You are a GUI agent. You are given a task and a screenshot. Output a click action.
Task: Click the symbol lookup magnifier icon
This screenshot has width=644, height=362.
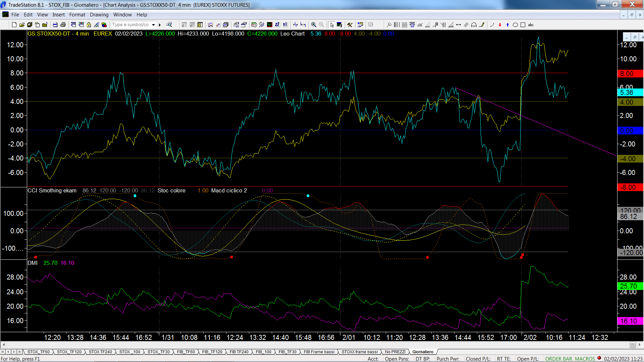[x=169, y=24]
